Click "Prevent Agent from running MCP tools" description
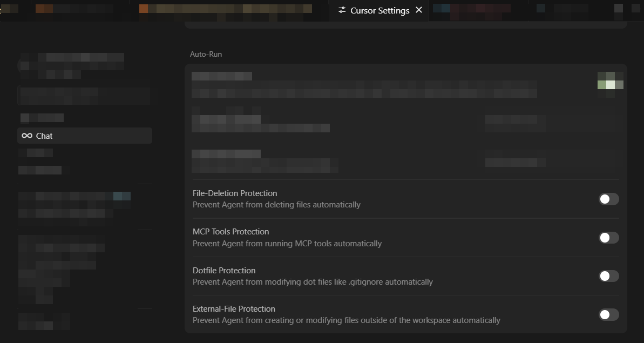The image size is (644, 343). (287, 244)
